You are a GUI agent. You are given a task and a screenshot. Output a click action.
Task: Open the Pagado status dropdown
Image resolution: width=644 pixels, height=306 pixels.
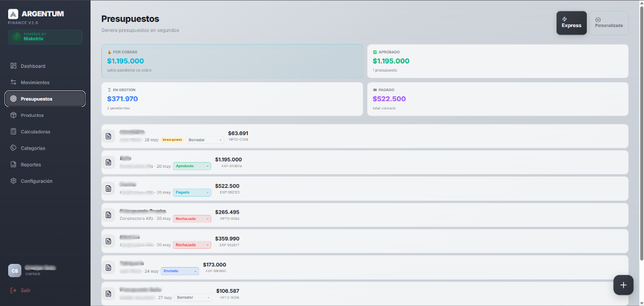pos(192,192)
